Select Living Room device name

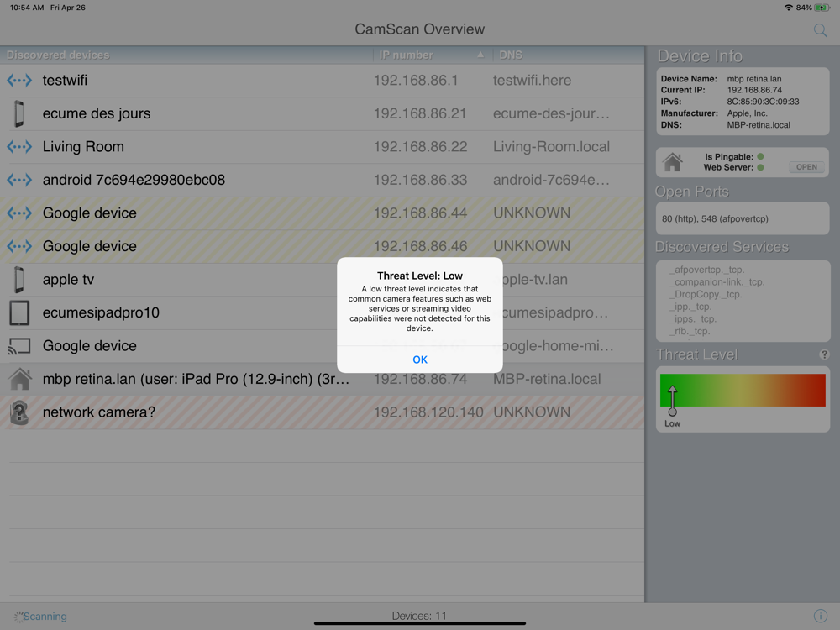(83, 147)
